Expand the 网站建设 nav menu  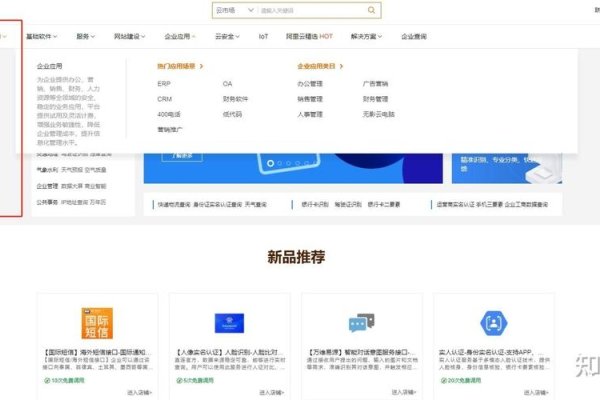[x=129, y=36]
